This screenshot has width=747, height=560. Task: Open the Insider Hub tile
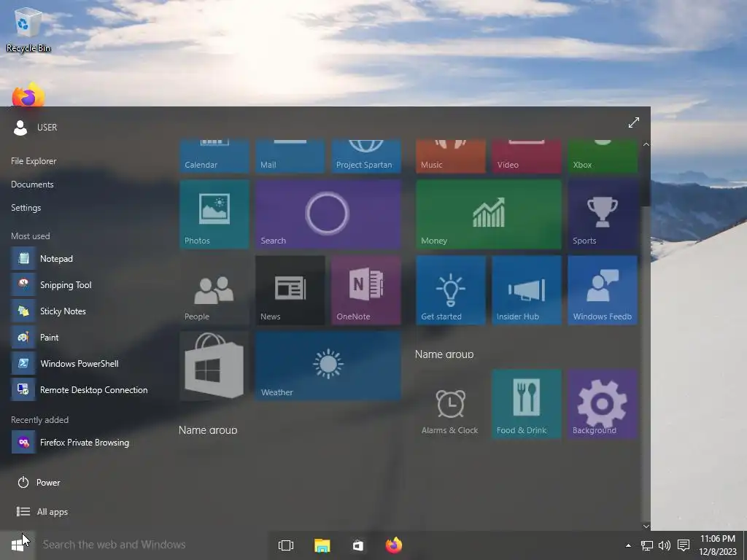[x=527, y=290]
